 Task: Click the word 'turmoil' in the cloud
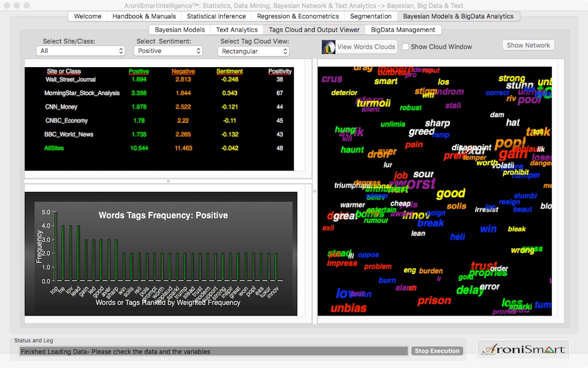point(373,103)
